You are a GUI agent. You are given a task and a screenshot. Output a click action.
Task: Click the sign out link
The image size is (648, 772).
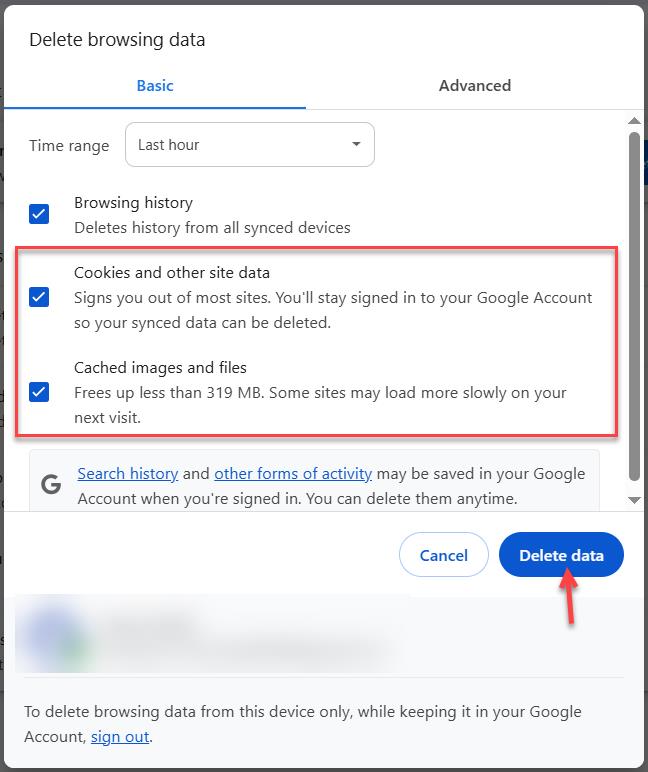[120, 737]
